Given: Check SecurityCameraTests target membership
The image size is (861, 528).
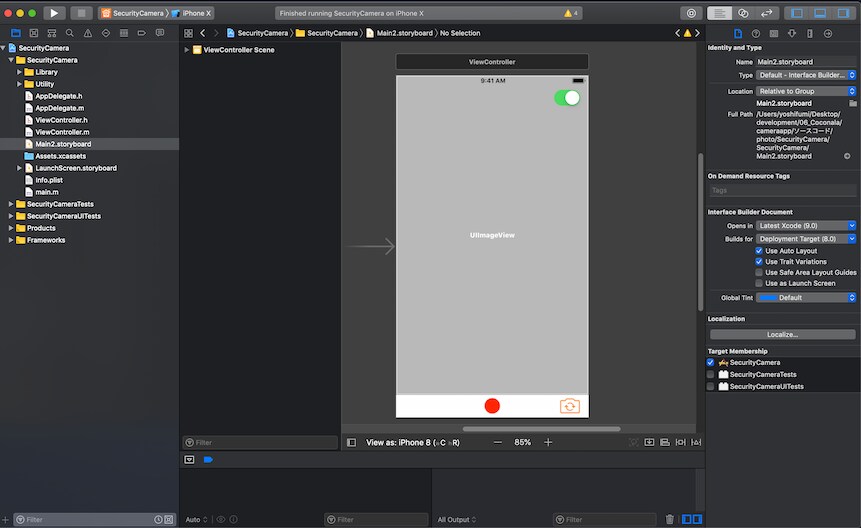Looking at the screenshot, I should (x=711, y=374).
